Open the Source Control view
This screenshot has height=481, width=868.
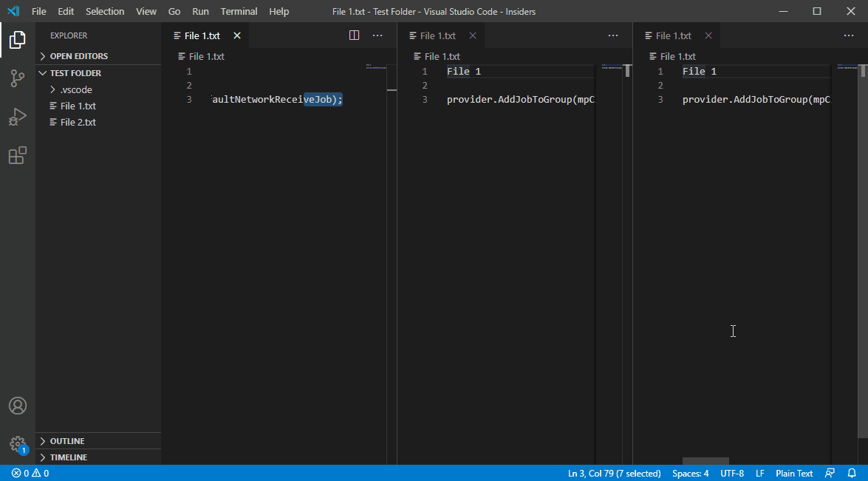(x=17, y=78)
